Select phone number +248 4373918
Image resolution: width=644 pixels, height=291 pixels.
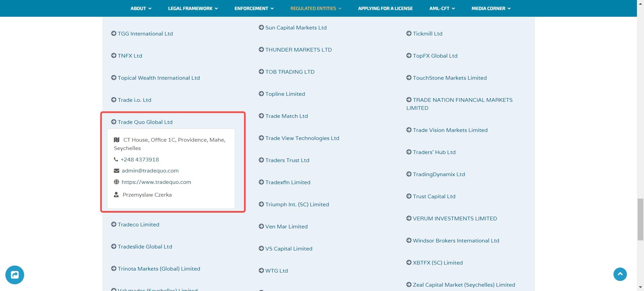click(x=140, y=159)
